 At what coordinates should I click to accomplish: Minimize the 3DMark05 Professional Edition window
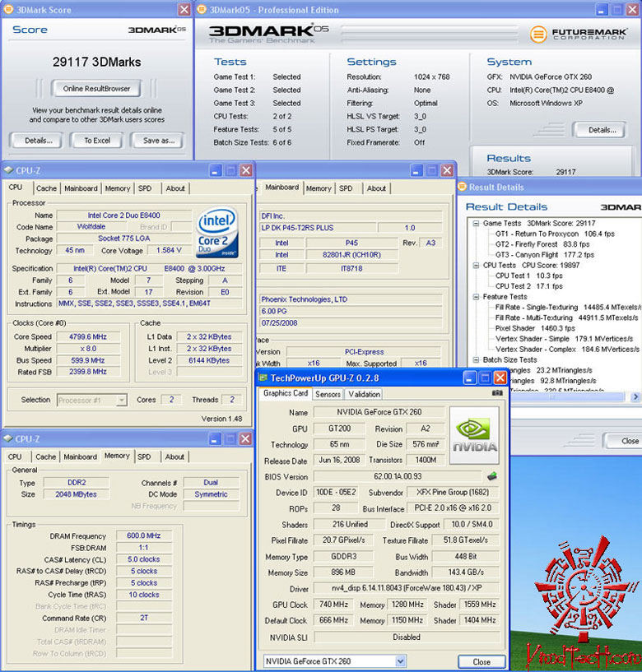click(602, 9)
